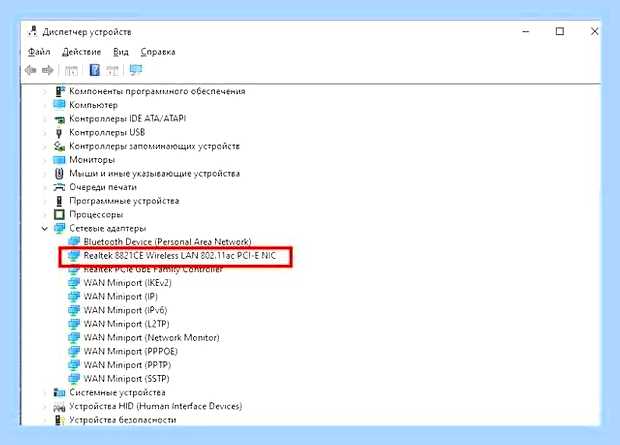
Task: Click the adapter icon beside Realtek 8821CE Wireless LAN
Action: click(x=74, y=256)
